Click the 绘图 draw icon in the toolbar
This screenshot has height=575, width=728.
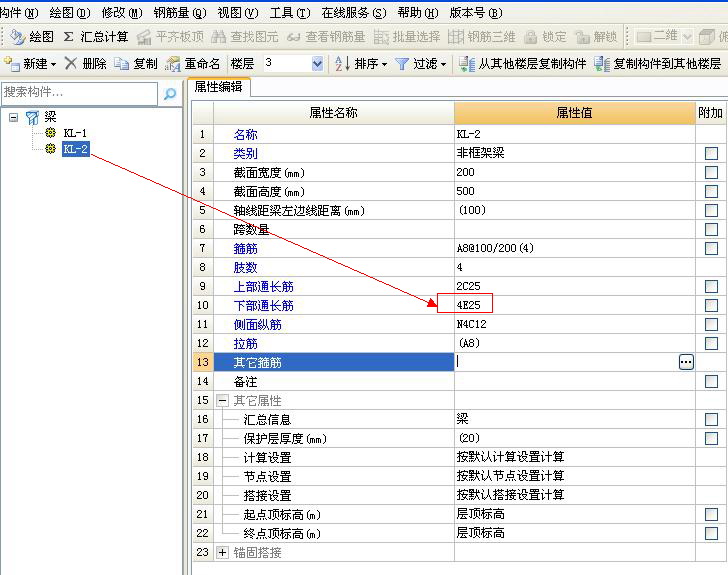click(x=17, y=37)
